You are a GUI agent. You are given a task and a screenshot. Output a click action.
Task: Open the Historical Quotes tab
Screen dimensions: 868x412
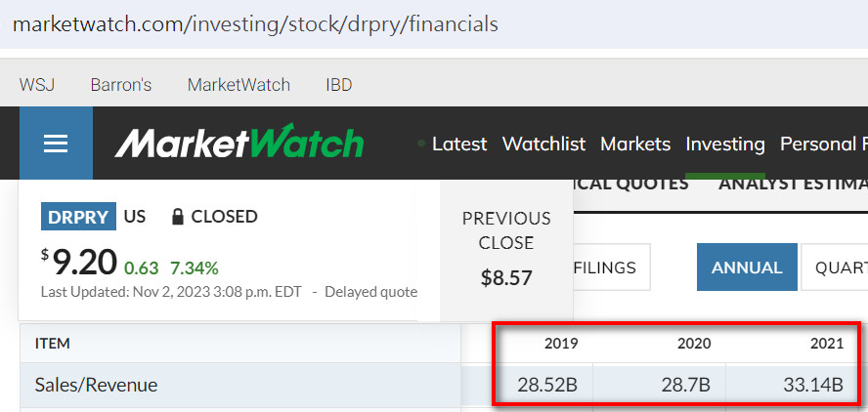(630, 185)
